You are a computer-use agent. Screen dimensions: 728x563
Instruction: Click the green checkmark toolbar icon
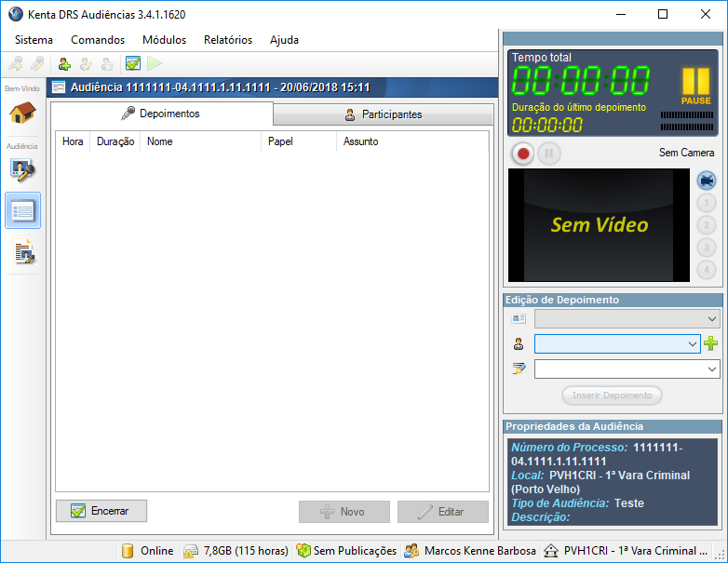pos(133,63)
